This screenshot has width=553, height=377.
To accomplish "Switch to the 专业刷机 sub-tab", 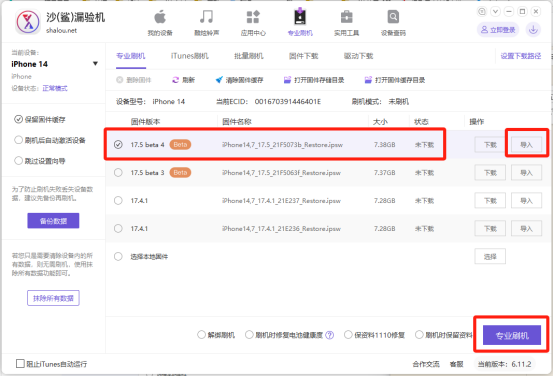I will [x=130, y=56].
